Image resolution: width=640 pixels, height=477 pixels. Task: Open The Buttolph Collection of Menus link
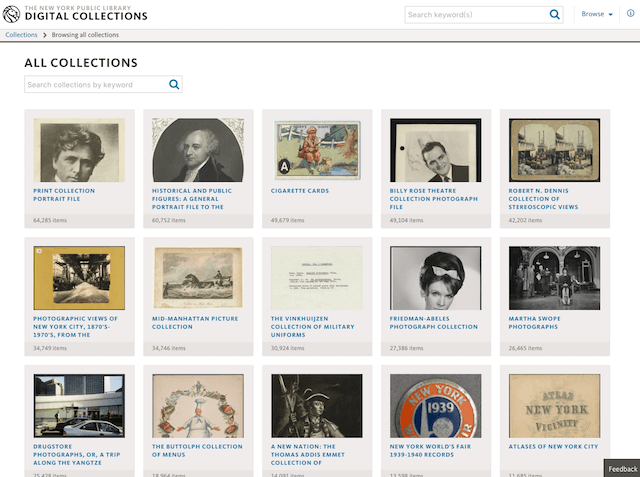pyautogui.click(x=197, y=451)
